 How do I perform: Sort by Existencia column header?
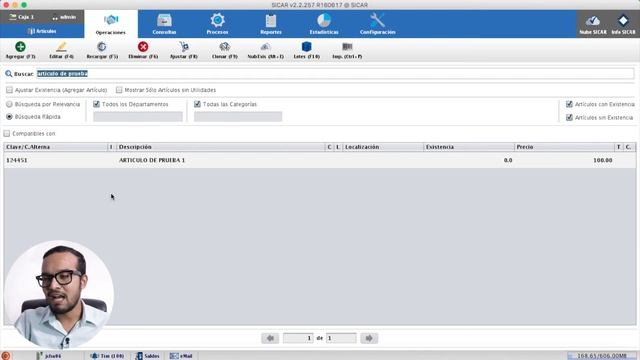pos(469,147)
